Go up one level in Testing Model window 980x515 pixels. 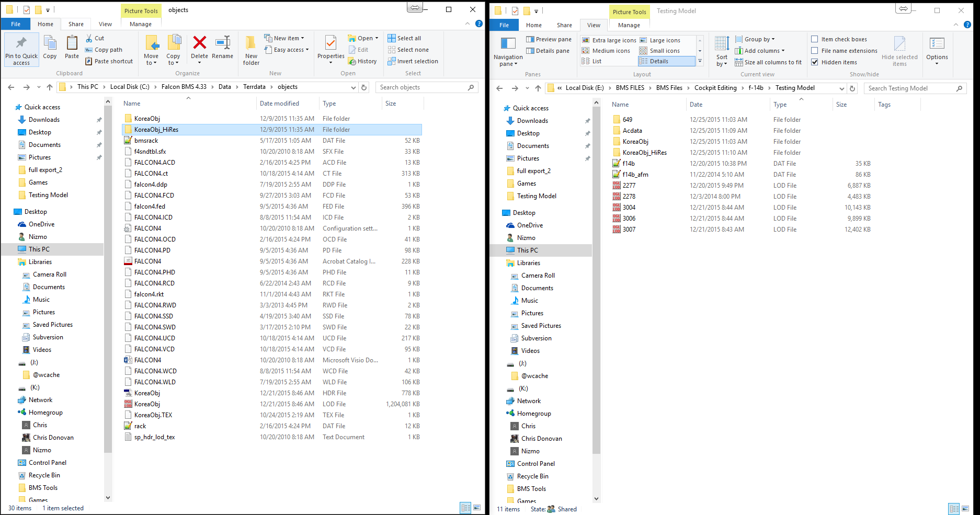(x=538, y=88)
